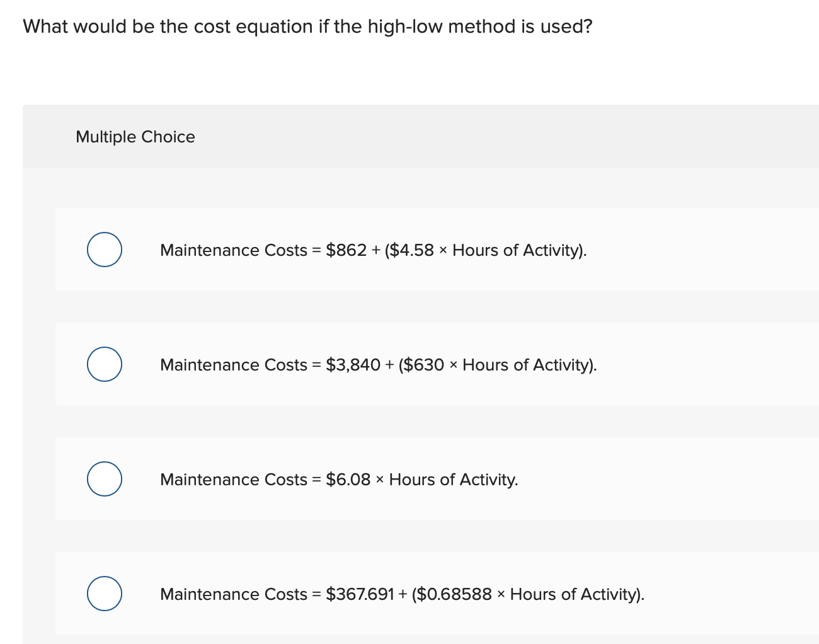819x644 pixels.
Task: Mark the $367.691 + $0.68588 radio button
Action: point(105,594)
